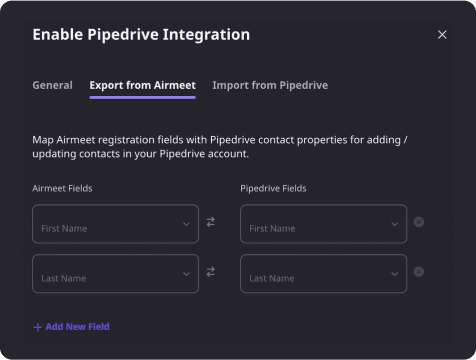Select the Export from Airmeet tab
The width and height of the screenshot is (476, 360).
tap(142, 85)
